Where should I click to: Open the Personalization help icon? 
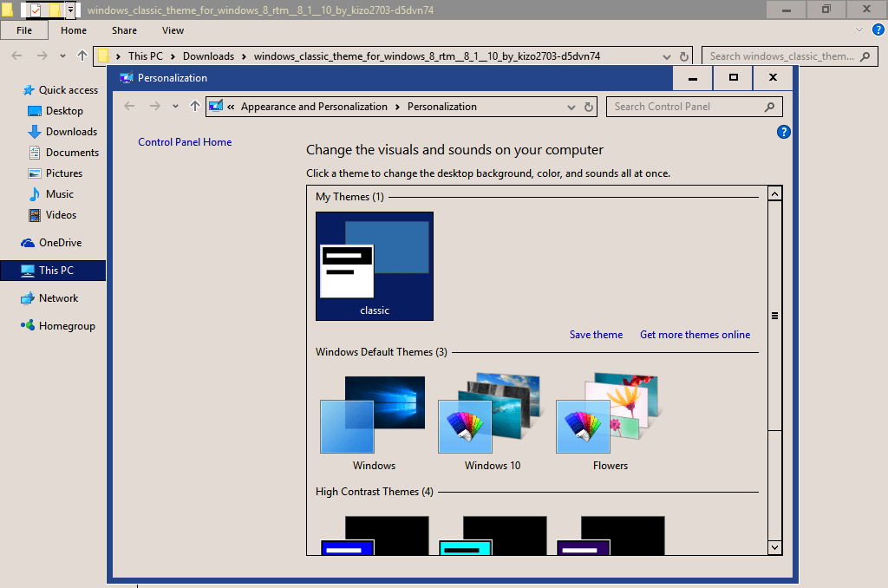pos(783,132)
